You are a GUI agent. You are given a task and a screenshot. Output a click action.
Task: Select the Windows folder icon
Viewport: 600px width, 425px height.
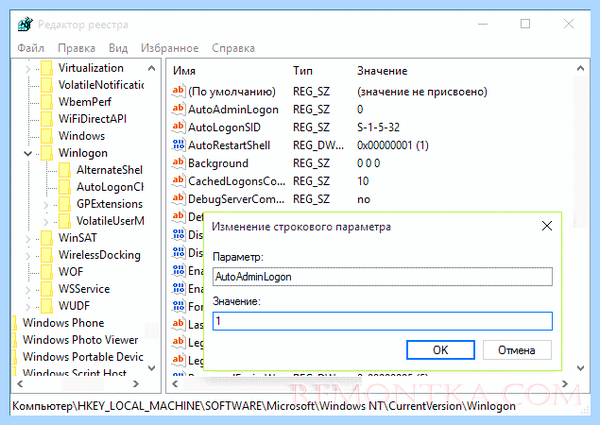pos(47,136)
